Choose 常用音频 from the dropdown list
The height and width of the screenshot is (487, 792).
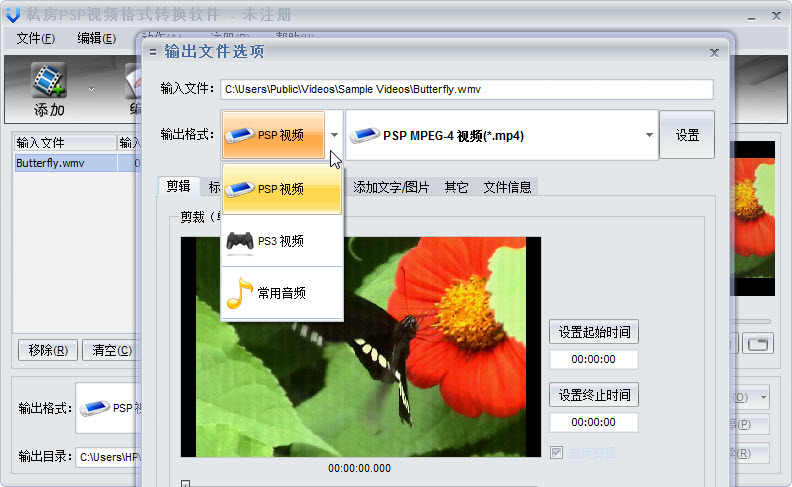(282, 293)
